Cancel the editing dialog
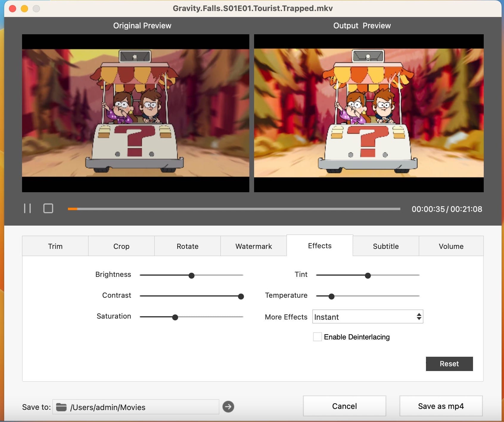The image size is (504, 422). (x=344, y=406)
